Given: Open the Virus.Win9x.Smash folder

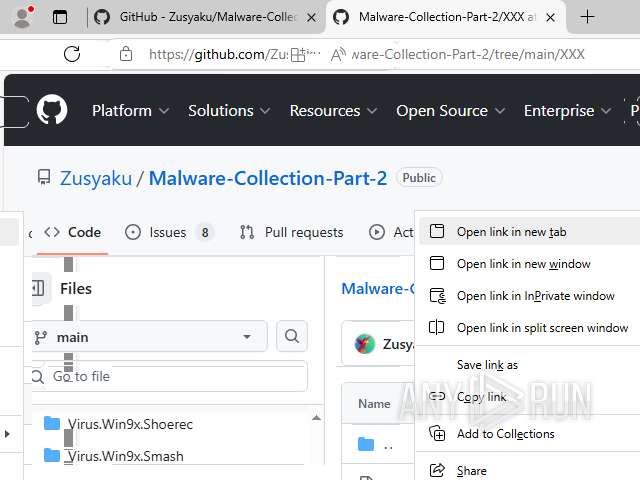Looking at the screenshot, I should coord(126,456).
